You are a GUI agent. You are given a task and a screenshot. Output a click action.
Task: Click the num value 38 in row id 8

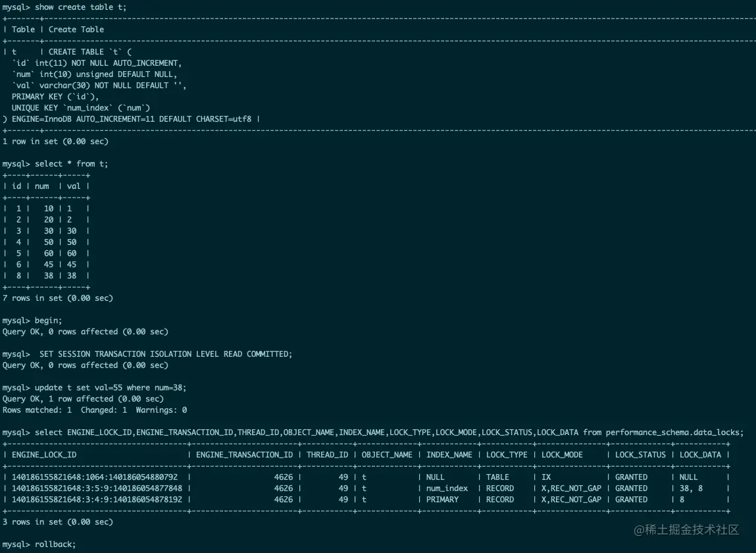[49, 276]
